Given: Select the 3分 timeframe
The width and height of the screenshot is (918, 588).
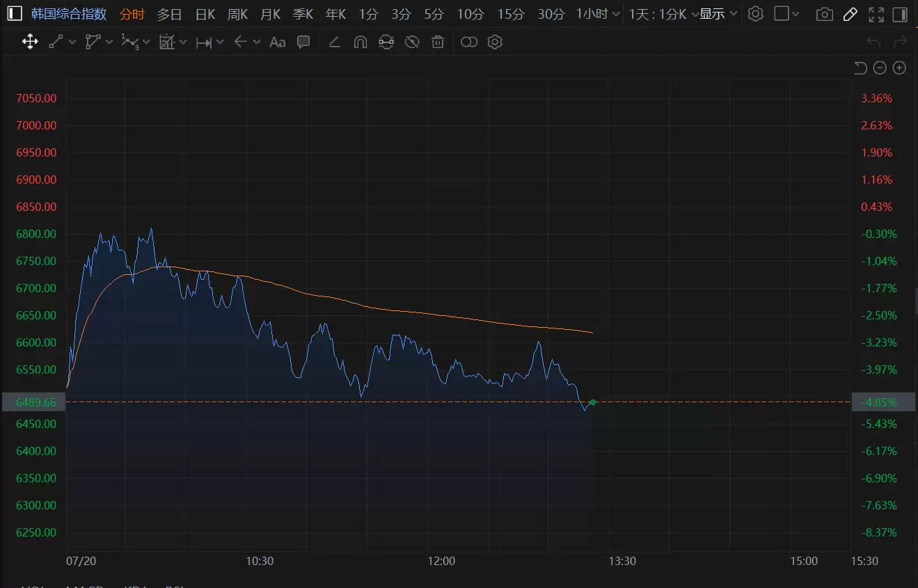Looking at the screenshot, I should click(401, 14).
